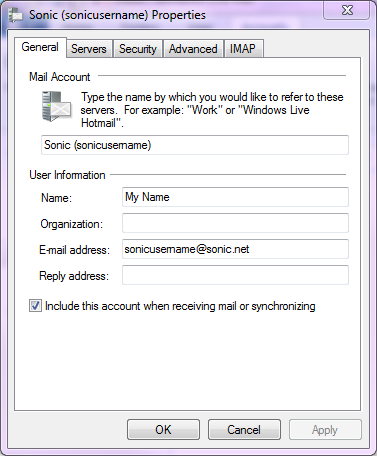This screenshot has height=456, width=377.
Task: Click the Apply button
Action: click(325, 430)
